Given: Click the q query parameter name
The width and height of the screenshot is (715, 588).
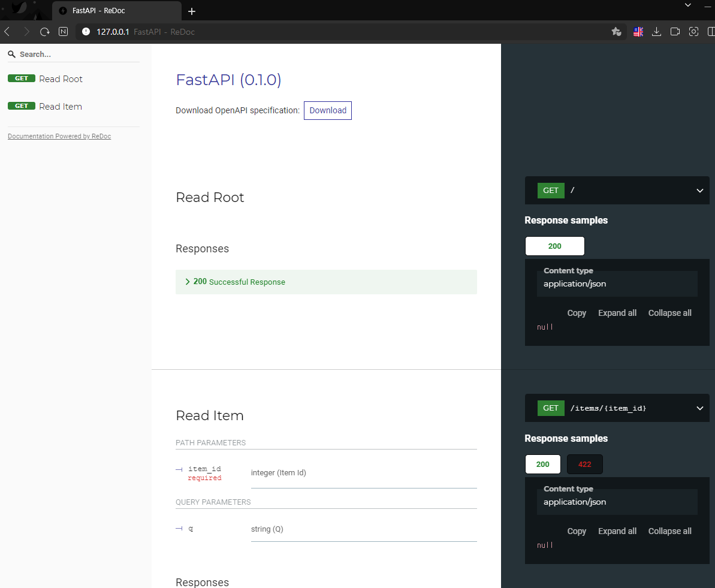Looking at the screenshot, I should [x=191, y=528].
